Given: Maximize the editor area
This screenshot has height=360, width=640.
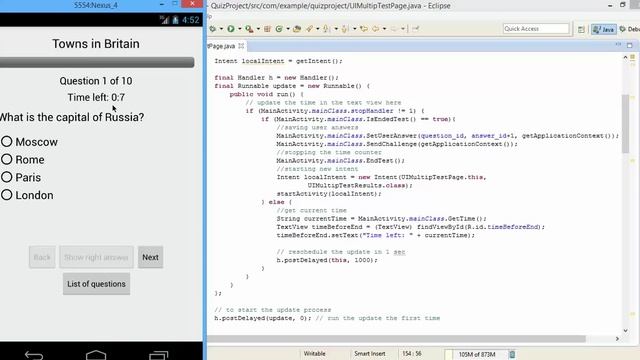Looking at the screenshot, I should coord(629,45).
